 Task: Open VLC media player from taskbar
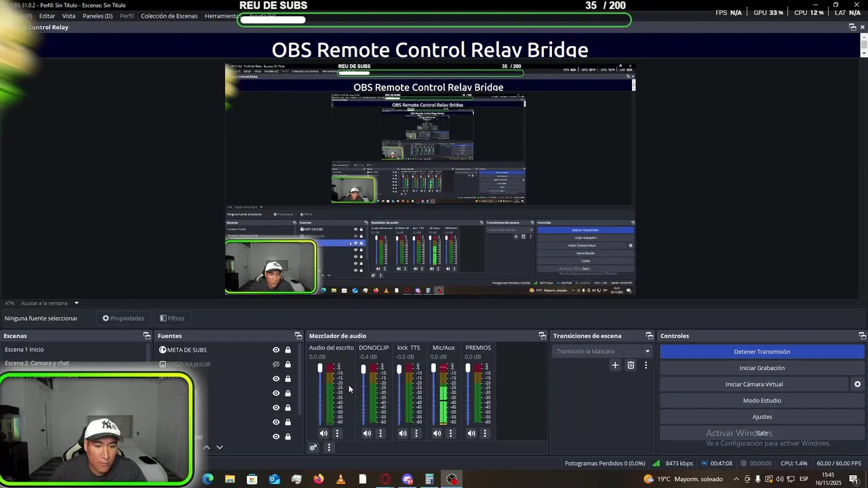click(340, 479)
